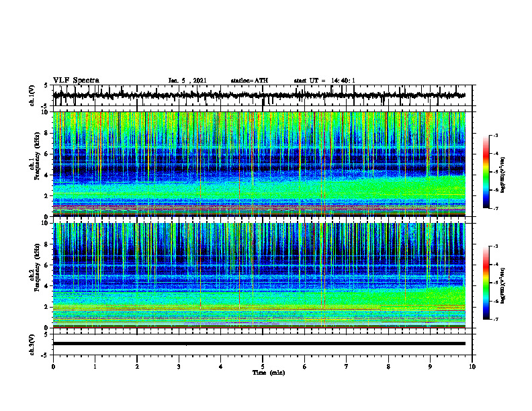The width and height of the screenshot is (532, 411).
Task: Click the "5" volt tick on the ch.1(V) axis
Action: pyautogui.click(x=46, y=86)
